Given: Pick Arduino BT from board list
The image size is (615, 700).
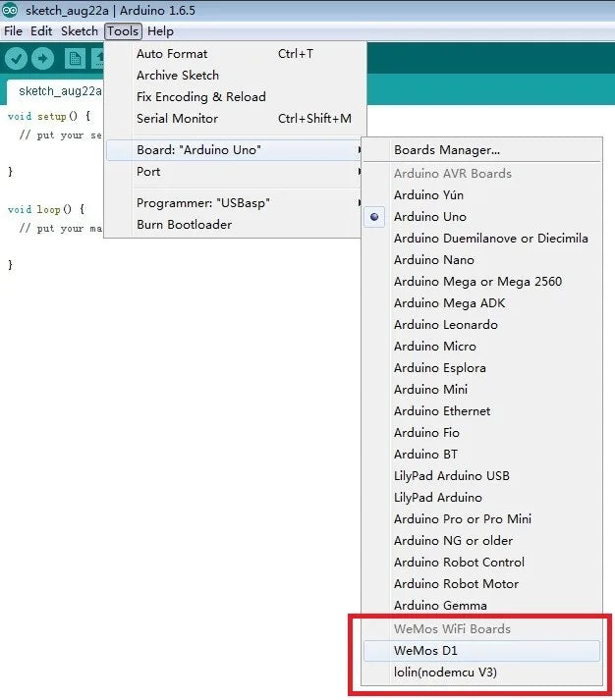Looking at the screenshot, I should click(x=481, y=455).
